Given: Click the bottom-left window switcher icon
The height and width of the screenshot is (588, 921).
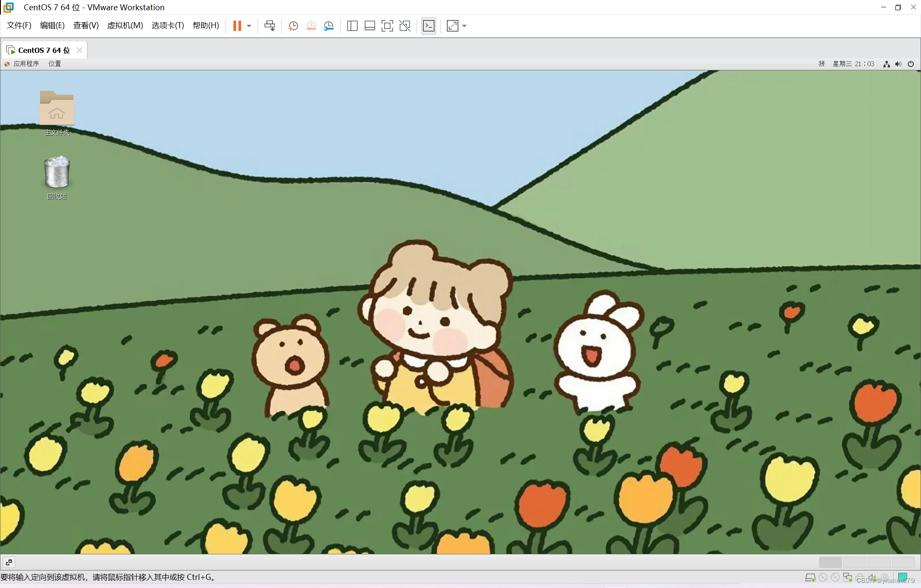Looking at the screenshot, I should [9, 562].
